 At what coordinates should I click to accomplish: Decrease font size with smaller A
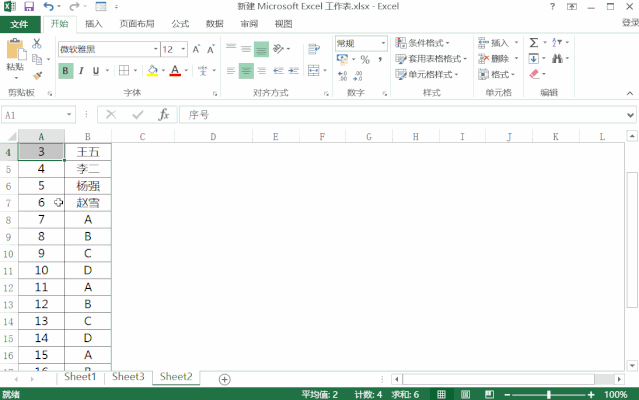(x=211, y=49)
